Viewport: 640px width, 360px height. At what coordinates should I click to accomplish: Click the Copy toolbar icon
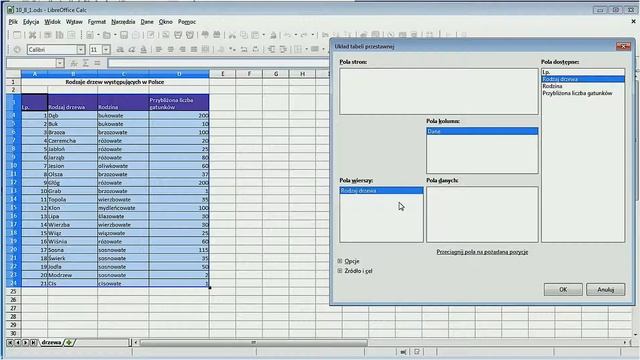[x=244, y=36]
